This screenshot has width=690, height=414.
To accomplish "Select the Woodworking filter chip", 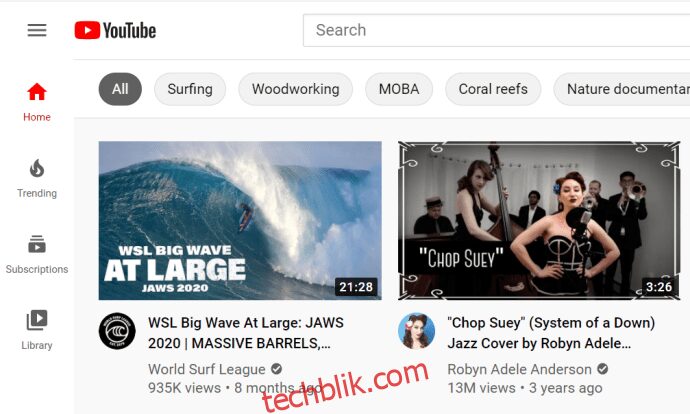I will pyautogui.click(x=296, y=89).
